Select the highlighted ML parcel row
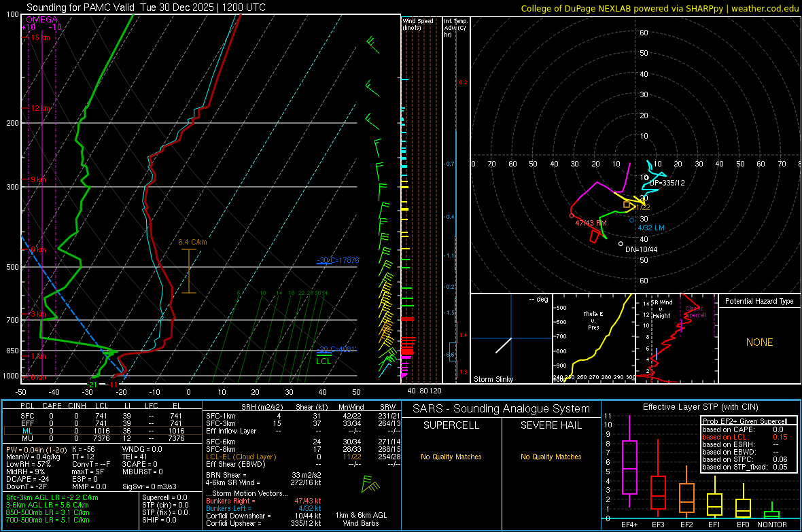This screenshot has height=532, width=802. [x=101, y=431]
